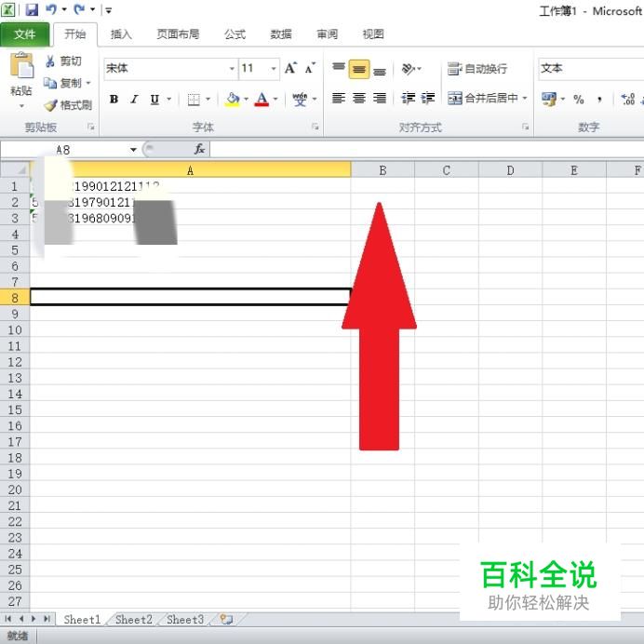This screenshot has width=644, height=644.
Task: Open the number format 文本 combo box
Action: click(x=591, y=68)
